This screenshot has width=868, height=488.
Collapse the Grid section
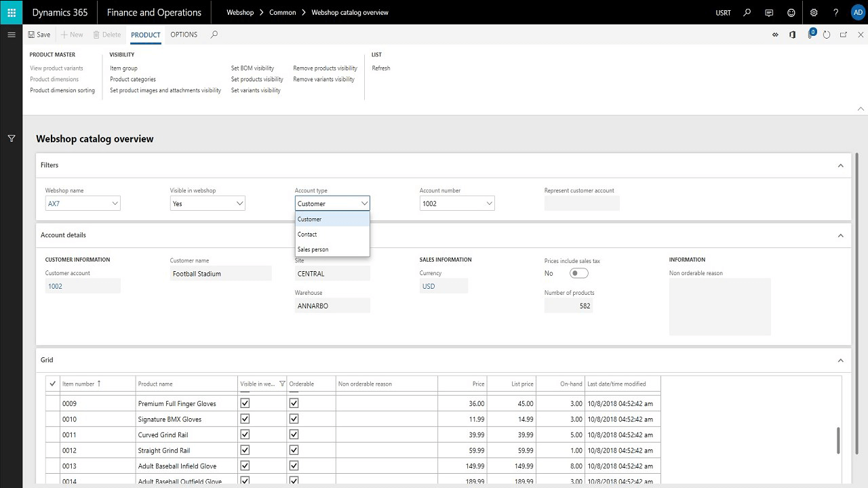point(840,360)
